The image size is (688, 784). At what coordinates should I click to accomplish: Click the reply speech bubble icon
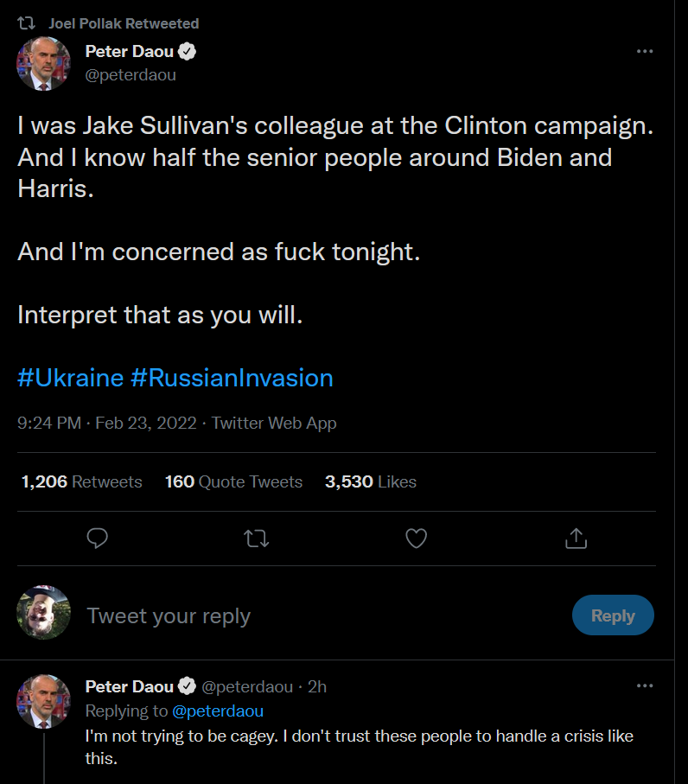click(x=98, y=539)
